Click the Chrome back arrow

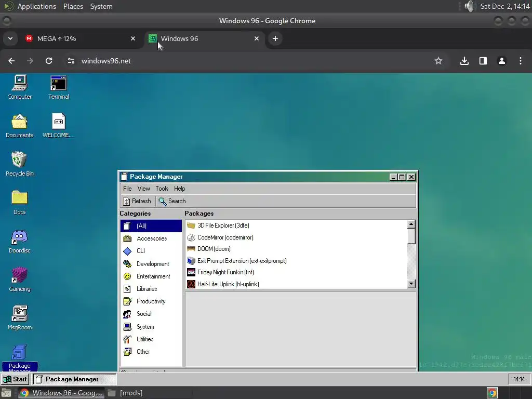[x=11, y=61]
